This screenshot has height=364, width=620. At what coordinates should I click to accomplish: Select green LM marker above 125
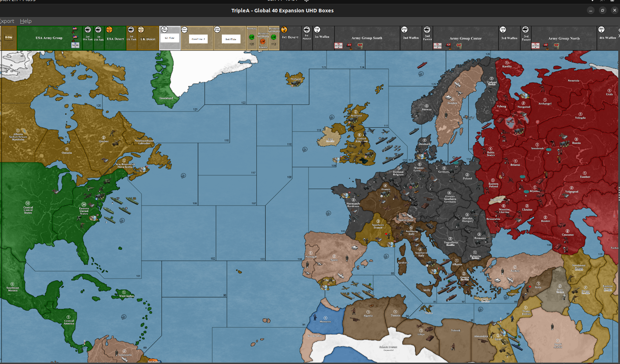(x=252, y=37)
